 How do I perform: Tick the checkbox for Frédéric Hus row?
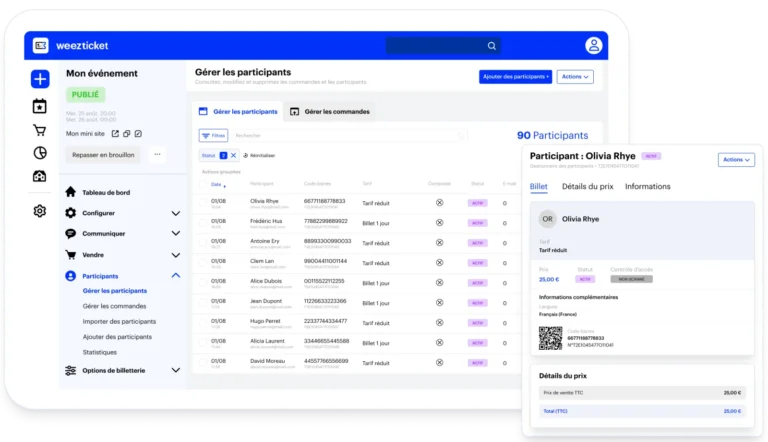coord(202,222)
